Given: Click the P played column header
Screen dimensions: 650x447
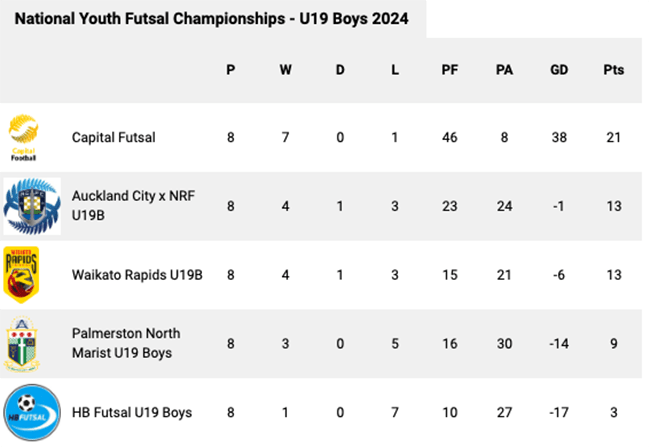Looking at the screenshot, I should pos(230,70).
